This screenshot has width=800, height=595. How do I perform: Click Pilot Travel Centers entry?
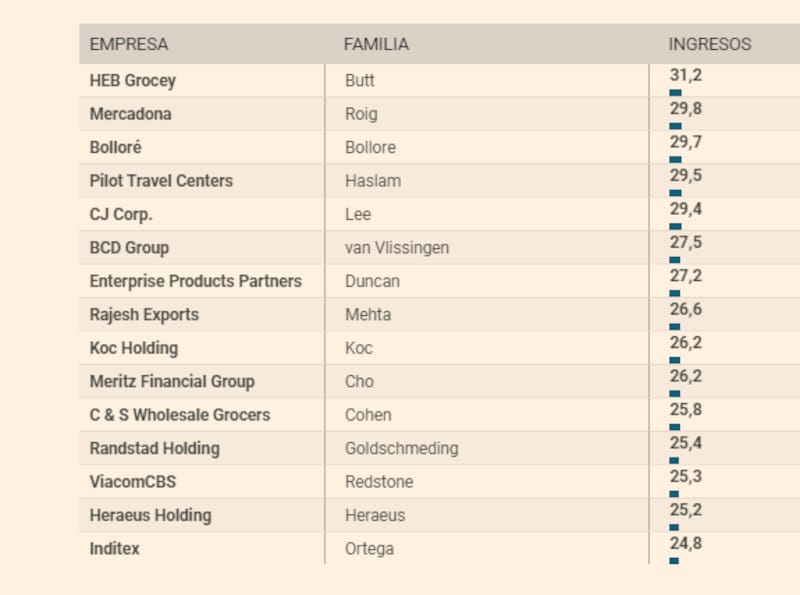pos(161,181)
